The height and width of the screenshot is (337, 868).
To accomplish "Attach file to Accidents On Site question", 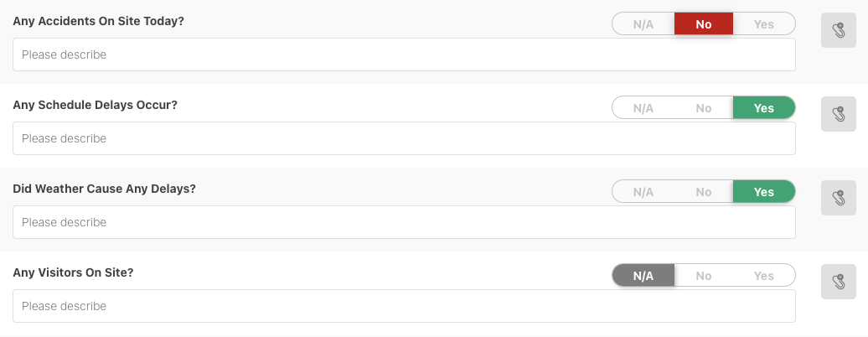I will (838, 30).
